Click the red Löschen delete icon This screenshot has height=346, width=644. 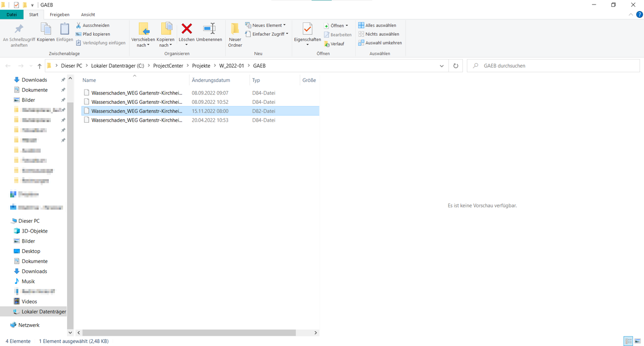pyautogui.click(x=187, y=30)
